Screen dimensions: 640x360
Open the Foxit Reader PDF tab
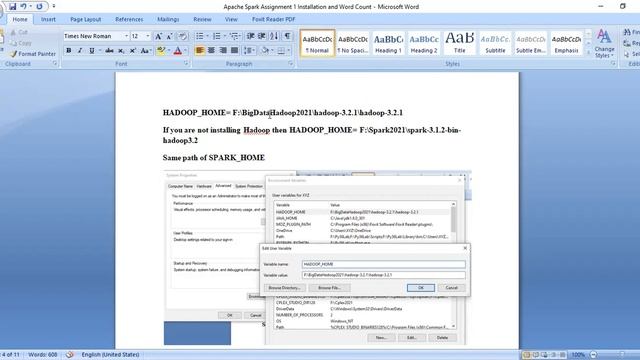(273, 19)
